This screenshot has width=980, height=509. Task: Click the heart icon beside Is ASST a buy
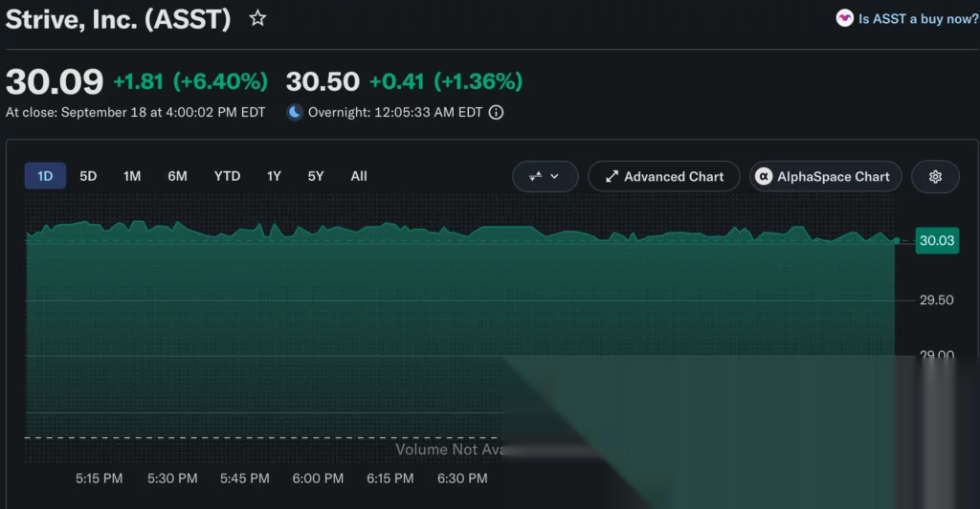click(x=844, y=18)
